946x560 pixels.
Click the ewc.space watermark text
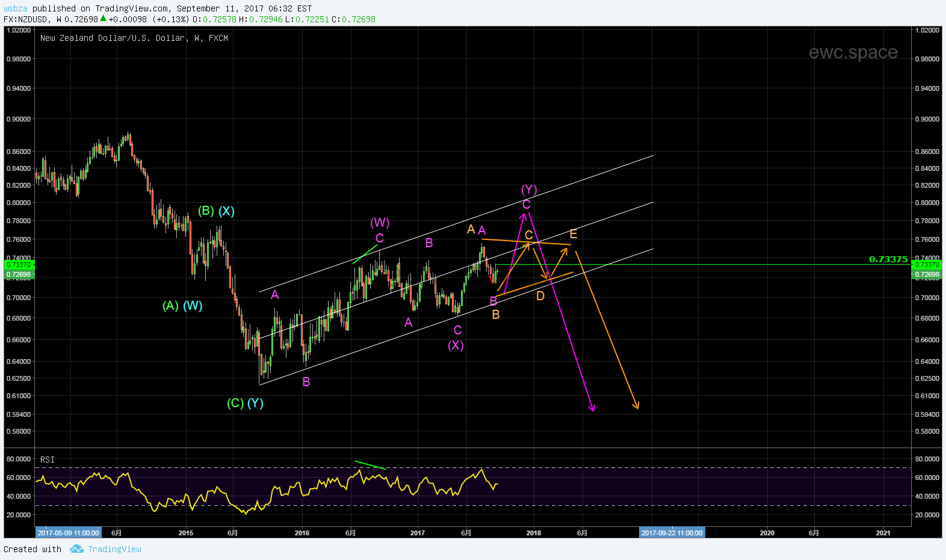tap(853, 52)
